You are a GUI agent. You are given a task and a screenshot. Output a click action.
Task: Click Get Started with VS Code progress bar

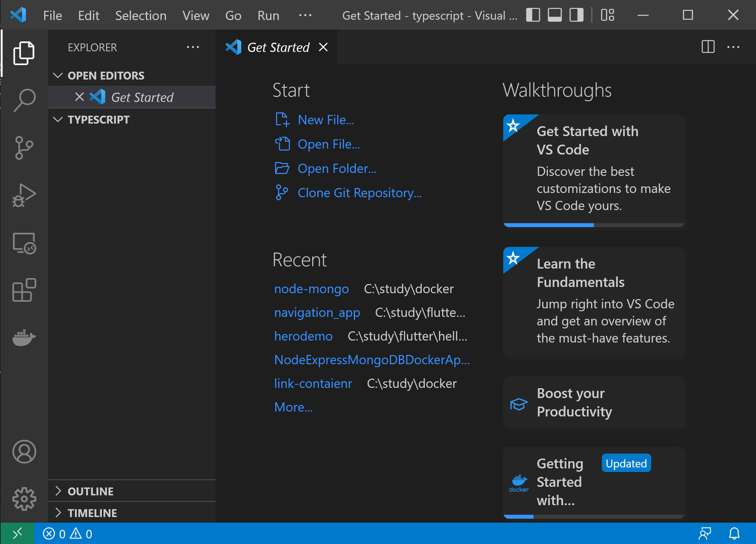(x=594, y=225)
